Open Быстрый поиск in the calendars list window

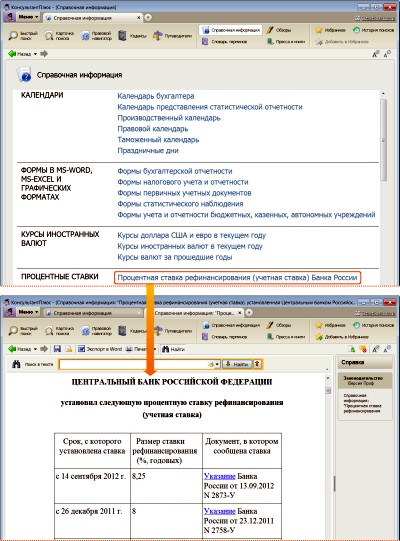pyautogui.click(x=23, y=35)
